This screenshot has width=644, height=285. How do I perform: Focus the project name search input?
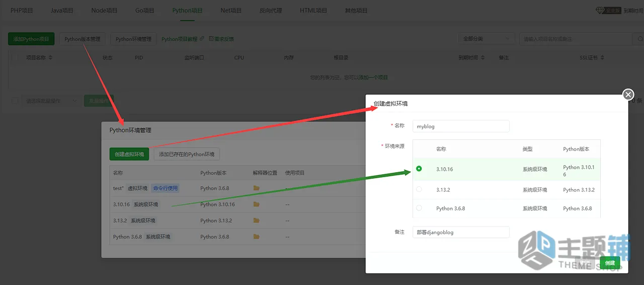[x=576, y=39]
